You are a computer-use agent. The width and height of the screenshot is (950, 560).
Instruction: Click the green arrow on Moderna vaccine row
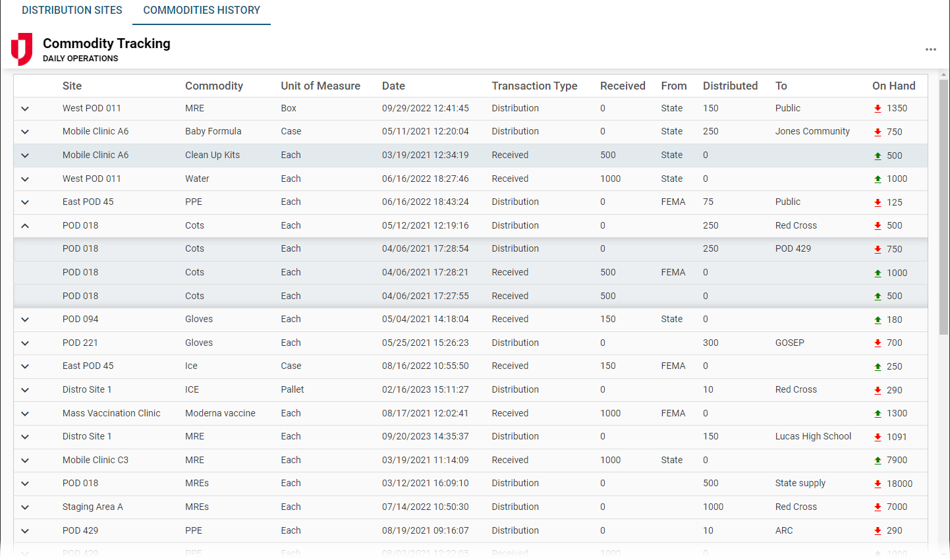[878, 413]
